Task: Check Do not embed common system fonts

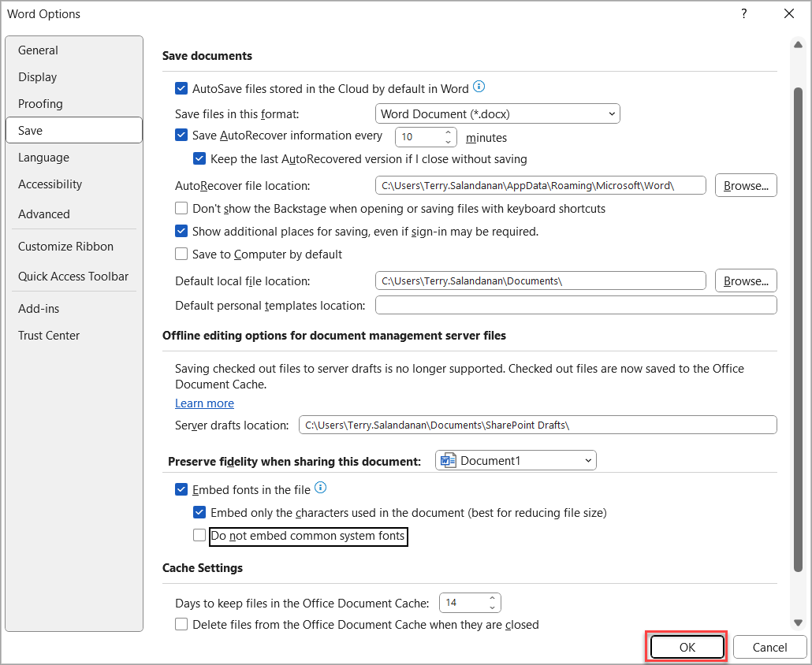Action: [199, 535]
